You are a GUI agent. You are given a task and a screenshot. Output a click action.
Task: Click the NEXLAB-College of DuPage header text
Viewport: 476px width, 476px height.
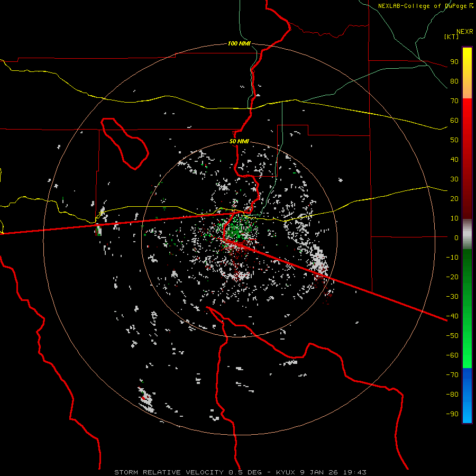coord(425,6)
